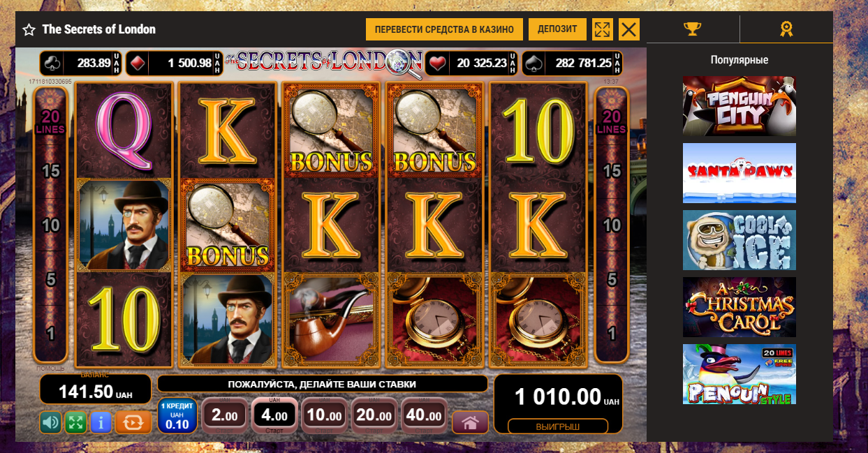Choose the 40.00 bet button
Screen dimensions: 868x453
tap(425, 416)
